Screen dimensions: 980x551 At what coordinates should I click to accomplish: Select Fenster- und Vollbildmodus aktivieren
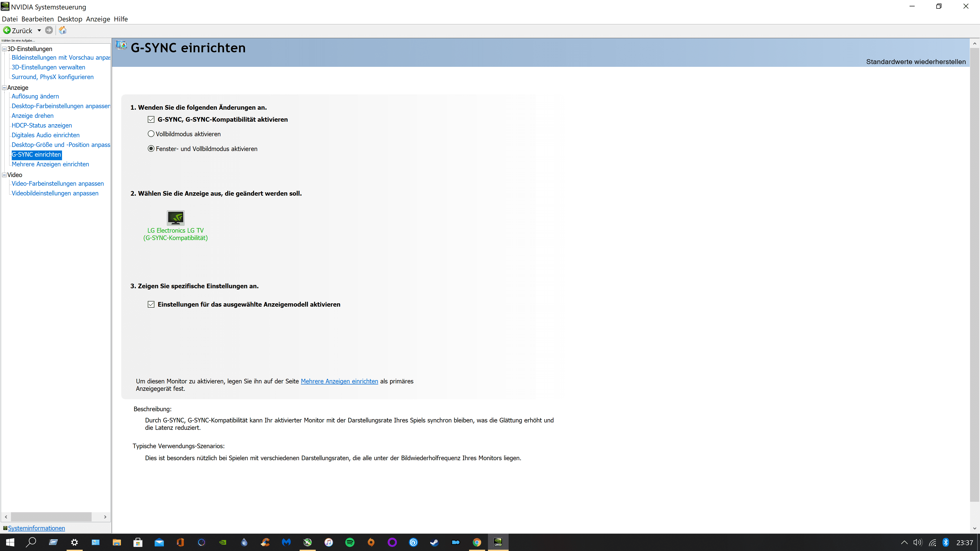pos(151,149)
